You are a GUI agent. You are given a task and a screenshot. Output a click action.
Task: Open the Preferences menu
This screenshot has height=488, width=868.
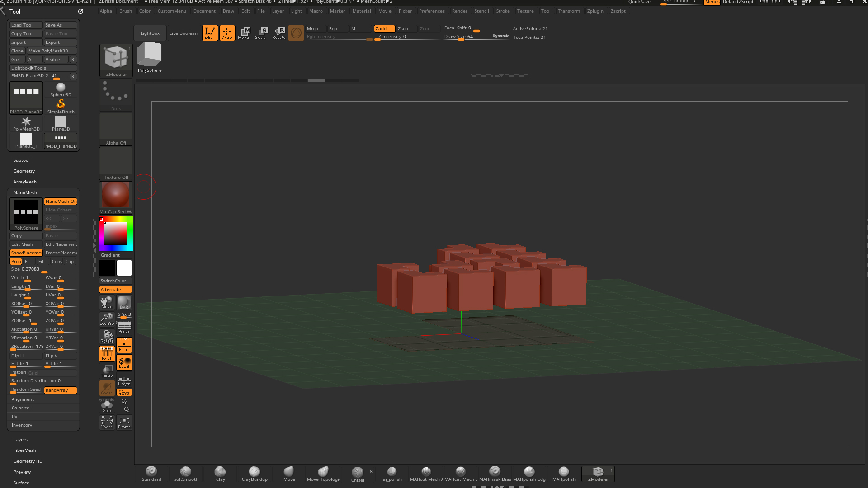click(x=431, y=11)
